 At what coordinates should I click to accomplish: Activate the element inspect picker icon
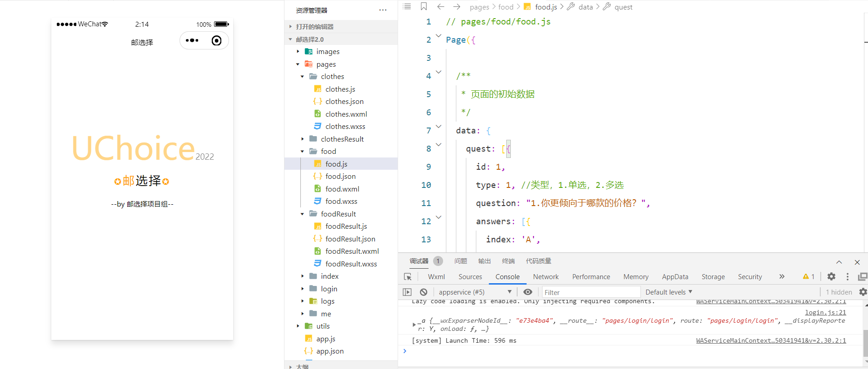tap(408, 276)
